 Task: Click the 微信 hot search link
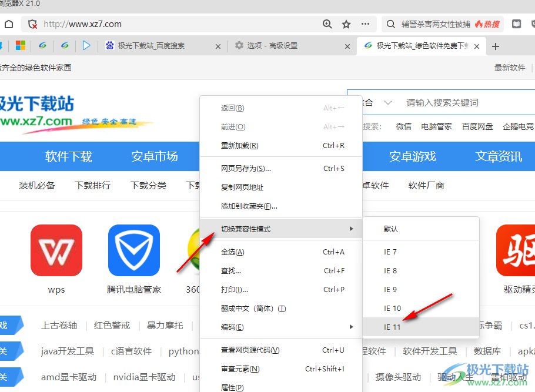coord(404,126)
